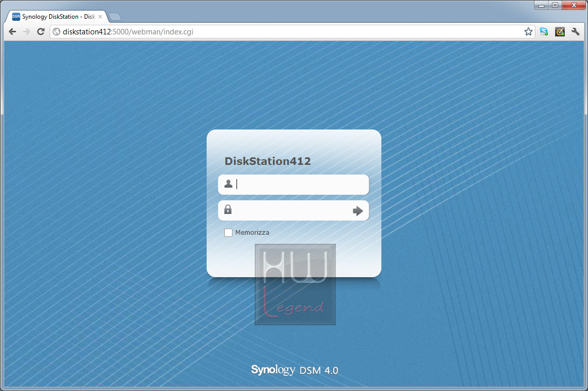Image resolution: width=588 pixels, height=391 pixels.
Task: Click the browser Back arrow
Action: point(12,32)
